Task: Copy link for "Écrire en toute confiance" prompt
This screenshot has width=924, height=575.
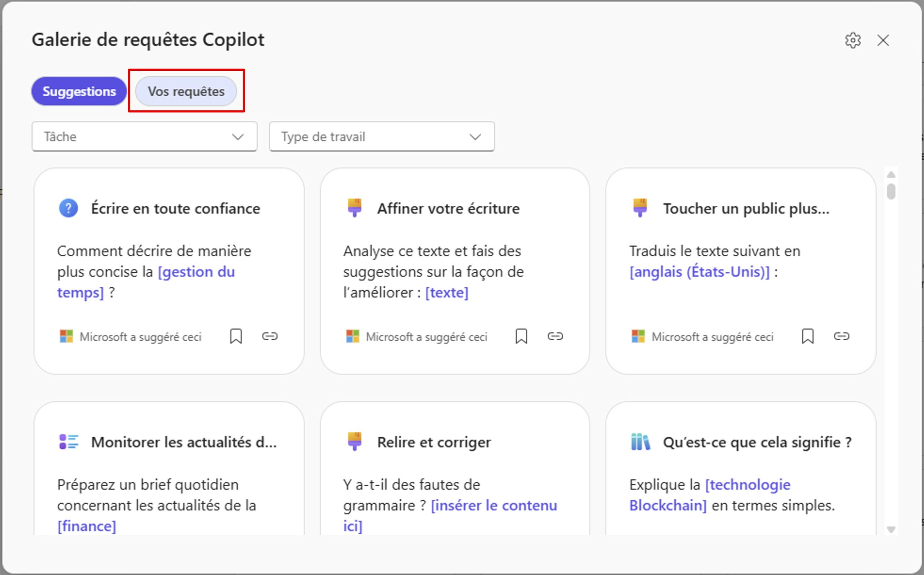Action: 270,336
